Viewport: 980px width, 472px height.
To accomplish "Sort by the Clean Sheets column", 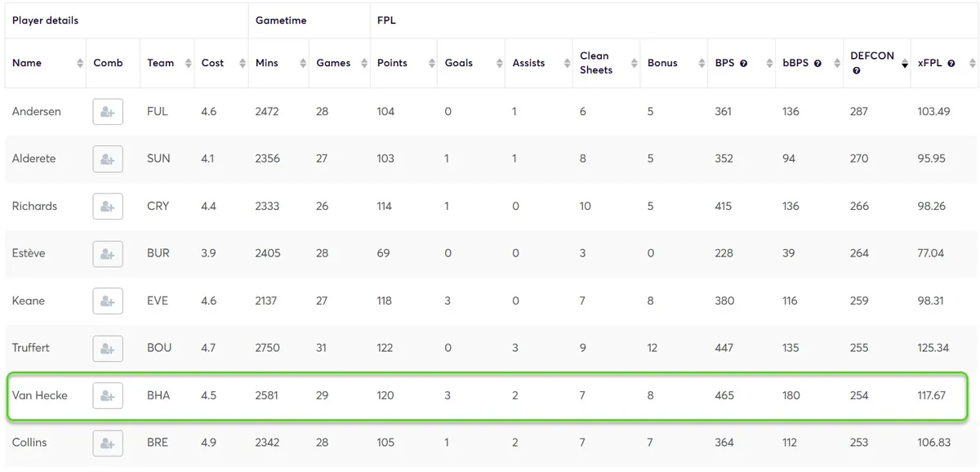I will (596, 63).
